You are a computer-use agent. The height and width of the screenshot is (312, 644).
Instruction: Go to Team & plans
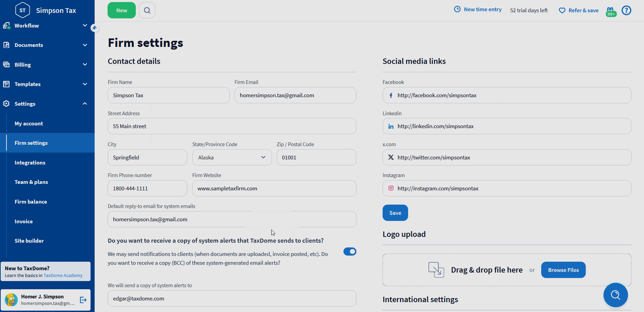coord(31,182)
